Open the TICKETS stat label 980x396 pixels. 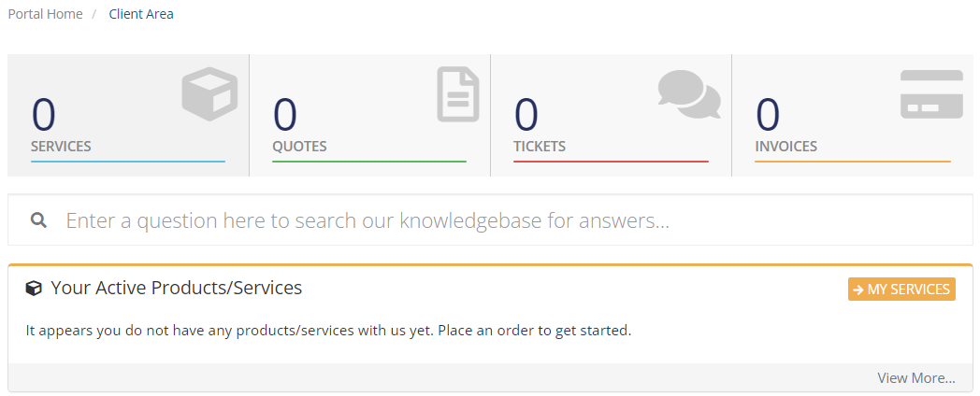coord(540,146)
